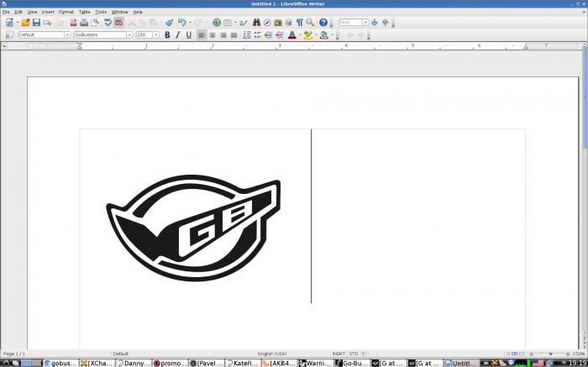Align text left
Screen dimensions: 588x367
click(x=202, y=35)
